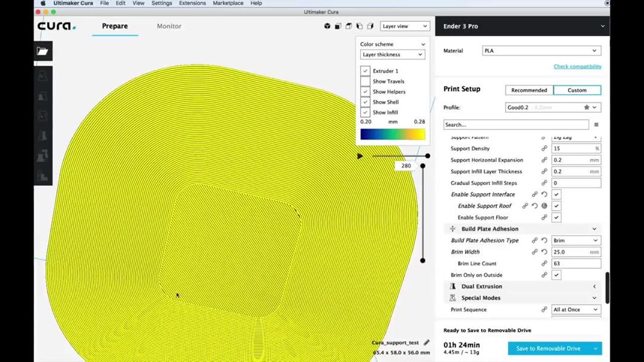The image size is (644, 362).
Task: Toggle the Extruder 1 checkbox
Action: tap(365, 71)
